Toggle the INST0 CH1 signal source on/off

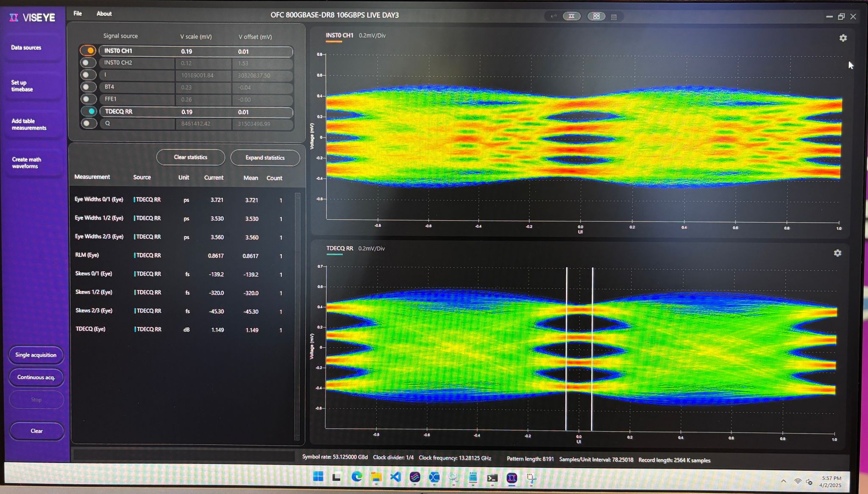click(x=88, y=51)
